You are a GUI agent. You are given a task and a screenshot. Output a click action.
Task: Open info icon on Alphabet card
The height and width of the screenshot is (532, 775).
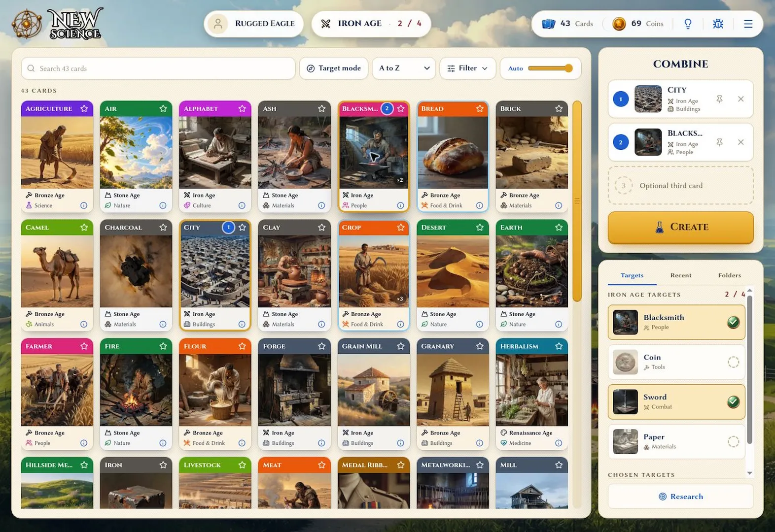tap(242, 205)
